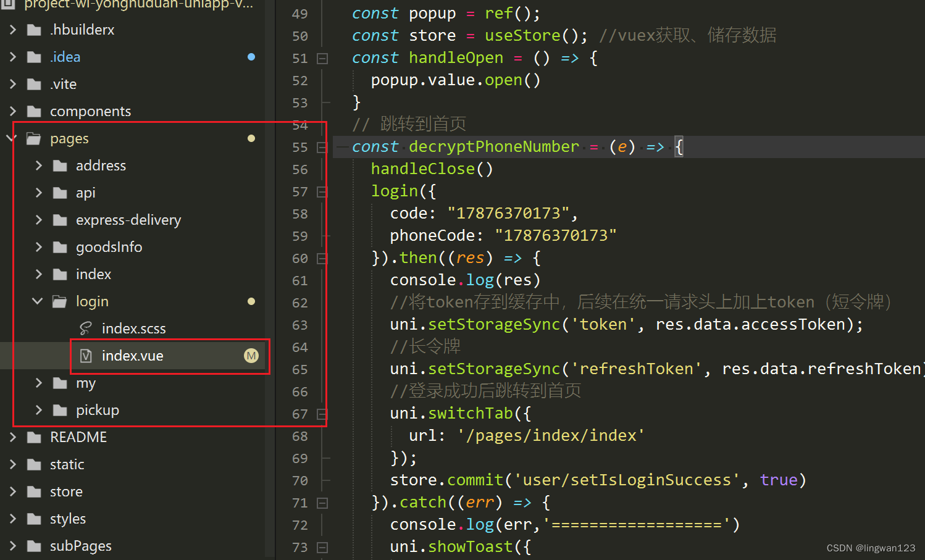Fold the code block at line 55
The width and height of the screenshot is (925, 560).
click(x=322, y=148)
